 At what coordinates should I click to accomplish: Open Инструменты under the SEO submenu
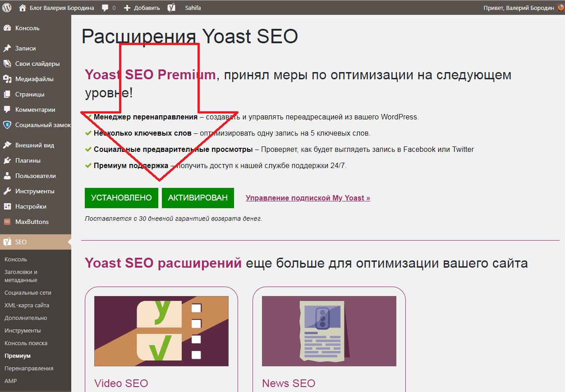coord(23,330)
